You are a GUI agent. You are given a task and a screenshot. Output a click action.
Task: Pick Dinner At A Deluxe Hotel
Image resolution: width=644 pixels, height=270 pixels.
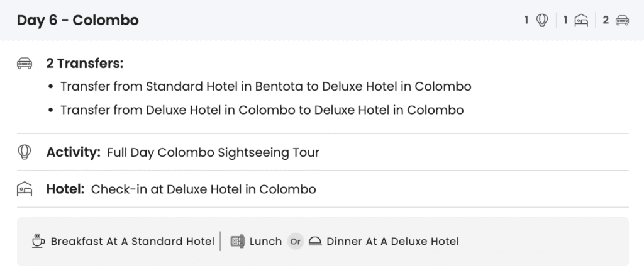tap(392, 241)
